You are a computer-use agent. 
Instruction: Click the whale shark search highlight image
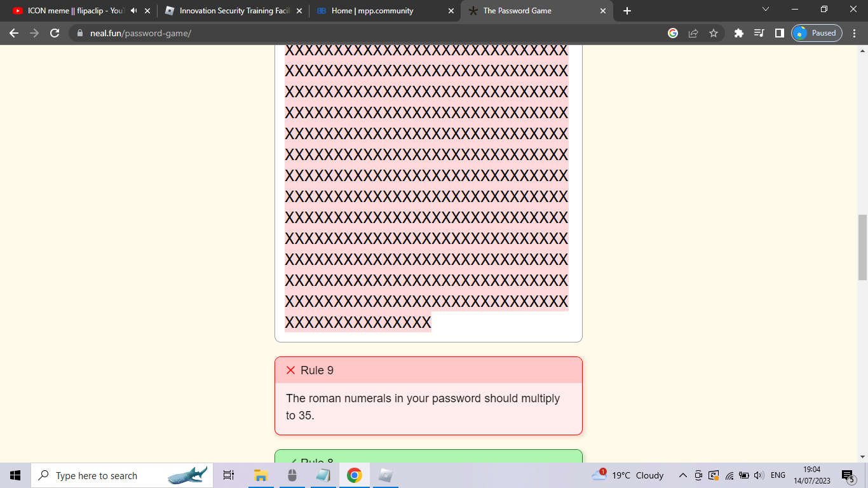[x=188, y=475]
